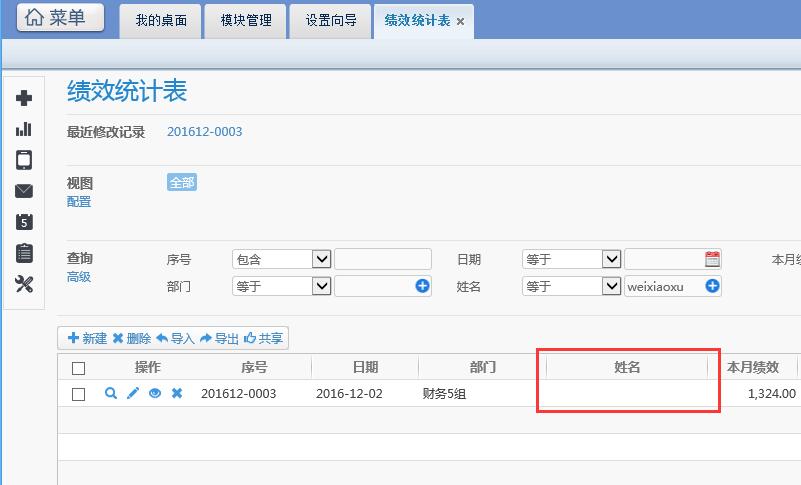Check the row 201612-0003 checkbox
This screenshot has width=801, height=485.
coord(78,394)
